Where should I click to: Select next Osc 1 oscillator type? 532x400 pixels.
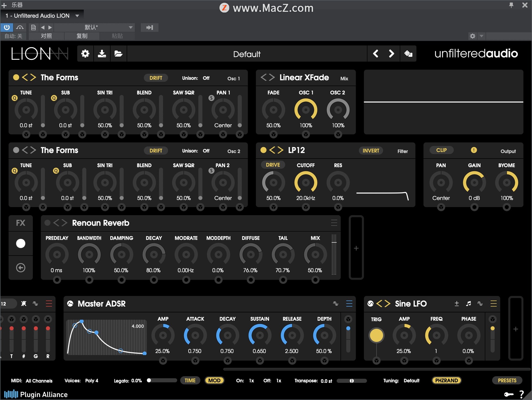click(33, 77)
